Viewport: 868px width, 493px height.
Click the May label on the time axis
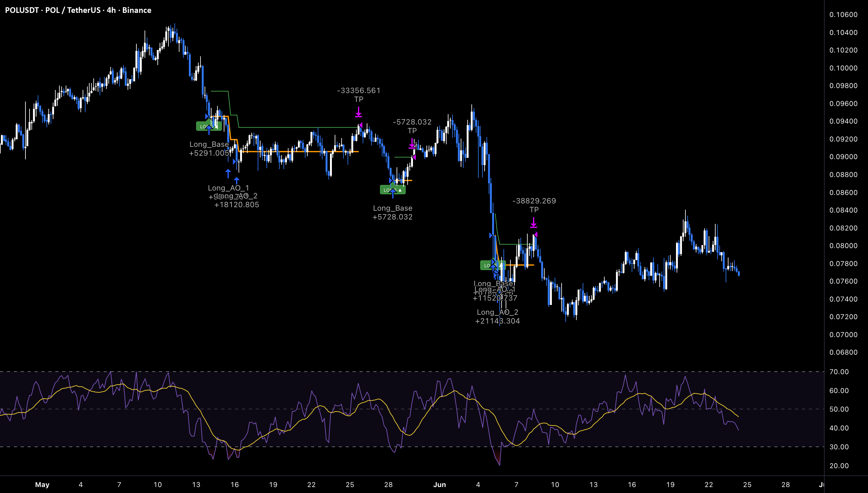click(42, 485)
